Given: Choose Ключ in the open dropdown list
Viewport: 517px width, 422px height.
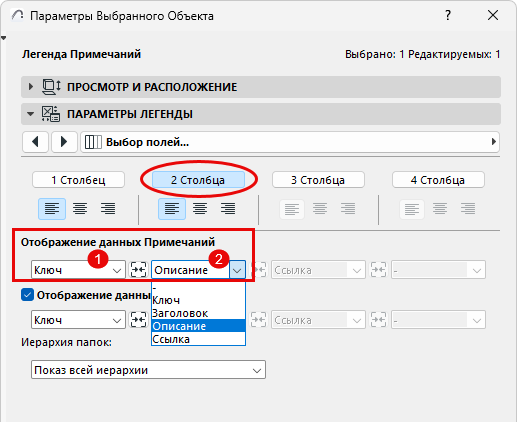Looking at the screenshot, I should click(198, 300).
